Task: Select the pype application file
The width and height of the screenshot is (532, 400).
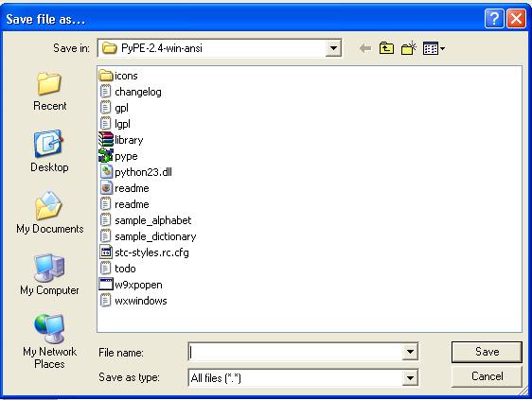Action: [x=118, y=156]
